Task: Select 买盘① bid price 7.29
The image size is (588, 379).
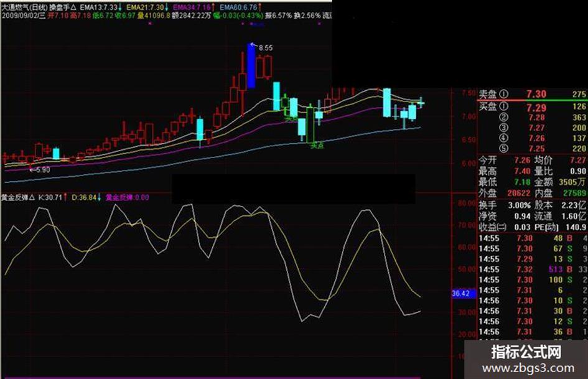Action: pyautogui.click(x=536, y=108)
